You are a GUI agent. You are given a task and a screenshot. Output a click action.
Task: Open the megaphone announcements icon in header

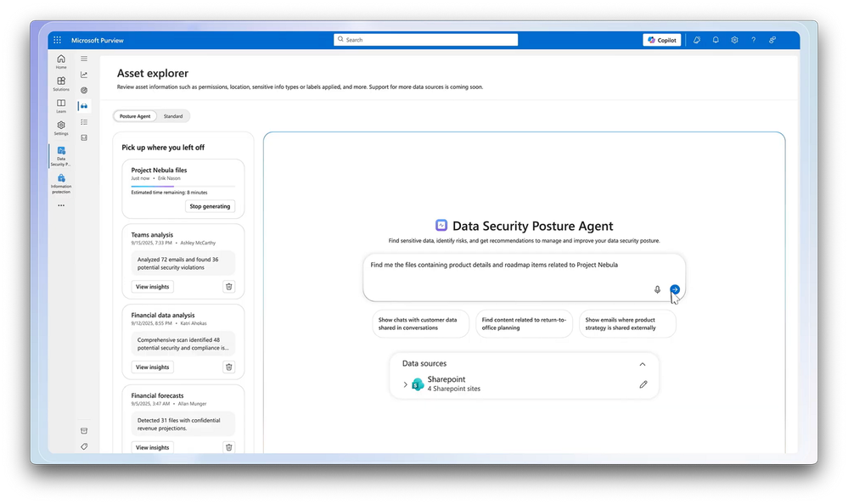tap(697, 40)
